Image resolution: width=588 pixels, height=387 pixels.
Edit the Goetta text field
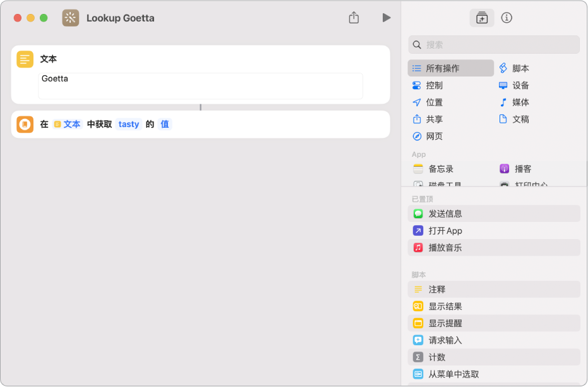[x=200, y=86]
